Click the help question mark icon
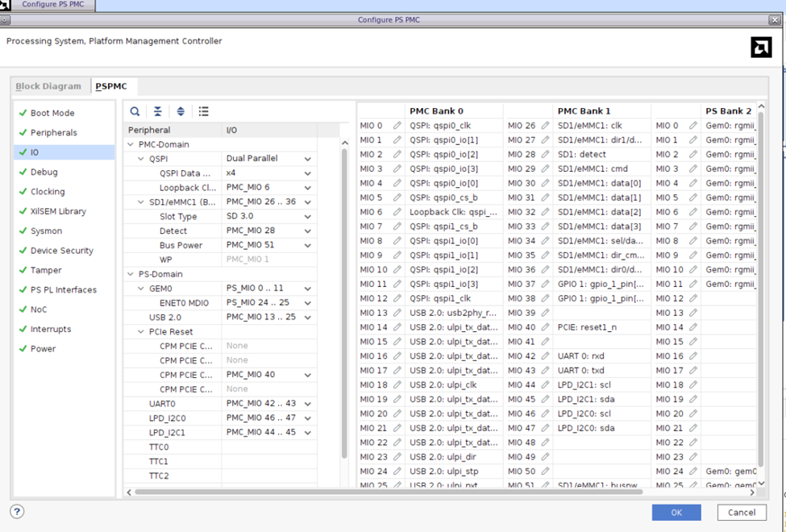Screen dimensions: 786x532 coord(17,512)
